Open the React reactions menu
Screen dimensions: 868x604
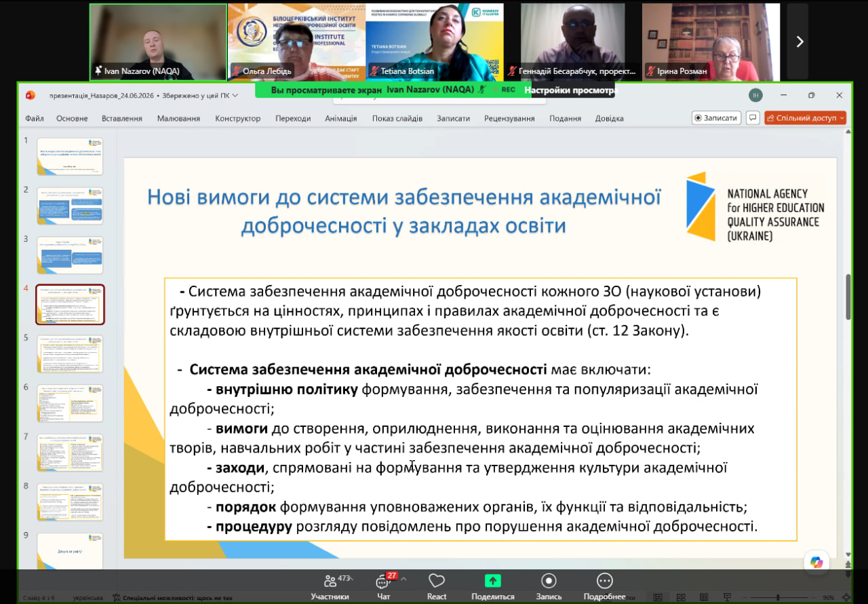437,587
